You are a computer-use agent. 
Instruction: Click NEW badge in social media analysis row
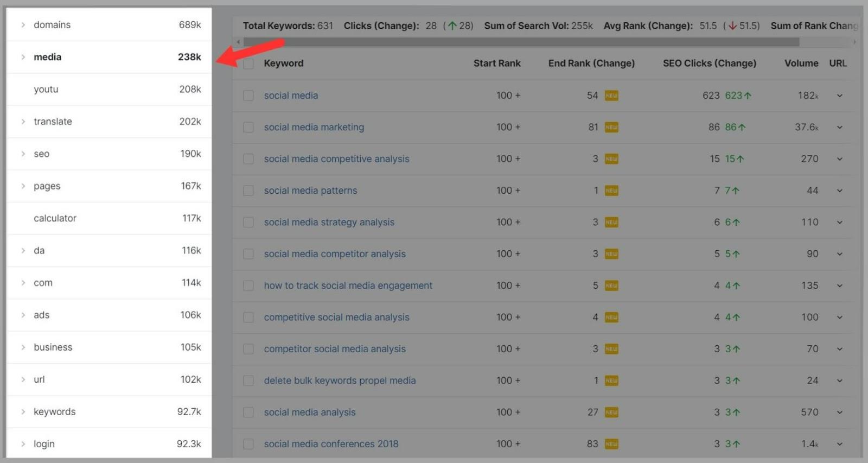pos(611,413)
